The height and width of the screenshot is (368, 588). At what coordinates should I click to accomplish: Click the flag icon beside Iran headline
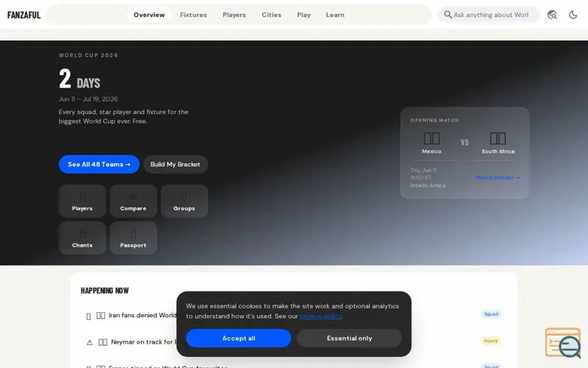tap(101, 316)
